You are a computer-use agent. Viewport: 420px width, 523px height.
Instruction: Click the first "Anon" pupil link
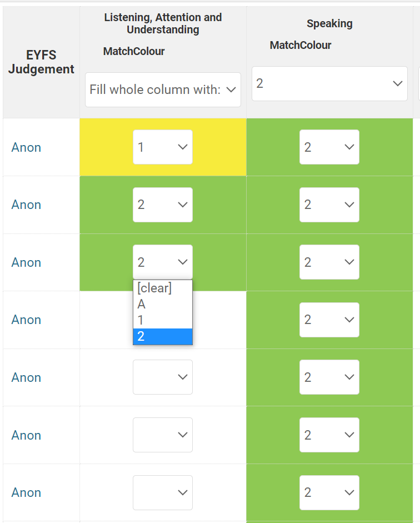[x=26, y=147]
